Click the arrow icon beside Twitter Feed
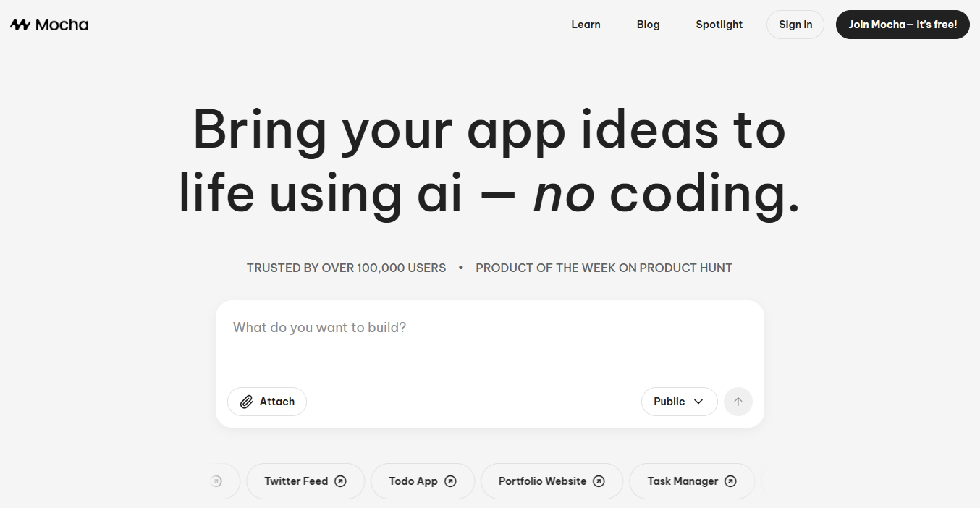 click(340, 481)
